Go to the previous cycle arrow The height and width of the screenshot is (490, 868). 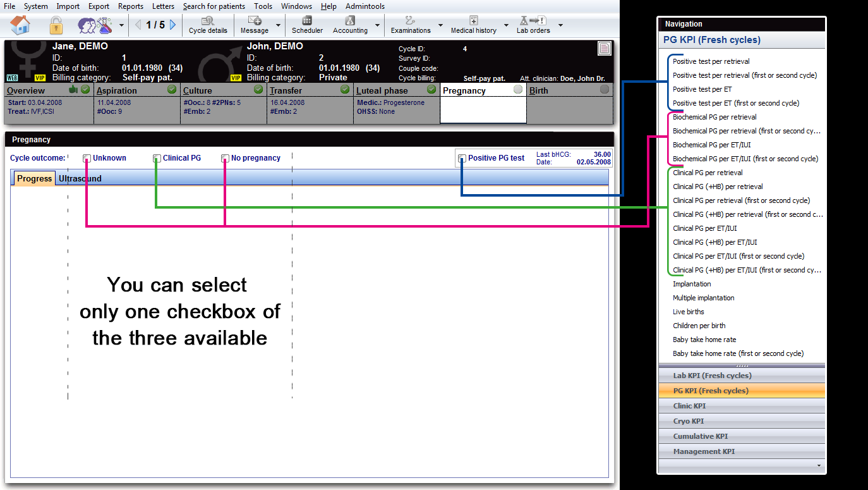[x=138, y=25]
